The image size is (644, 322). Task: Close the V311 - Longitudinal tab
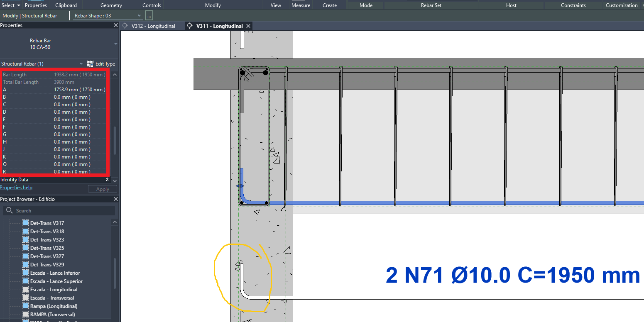pos(248,26)
